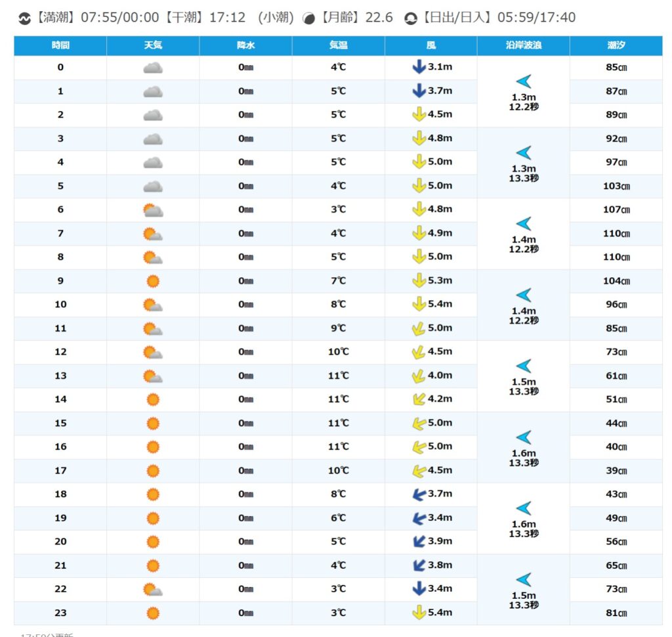The width and height of the screenshot is (672, 637).
Task: Select the yellow wind arrow at hour 23
Action: coord(418,613)
